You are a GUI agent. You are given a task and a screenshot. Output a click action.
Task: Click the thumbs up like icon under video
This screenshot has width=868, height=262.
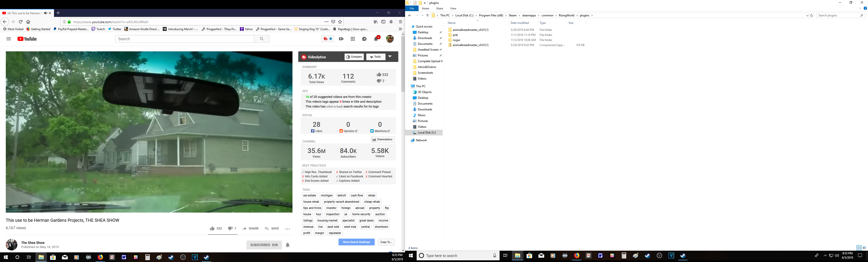[212, 229]
